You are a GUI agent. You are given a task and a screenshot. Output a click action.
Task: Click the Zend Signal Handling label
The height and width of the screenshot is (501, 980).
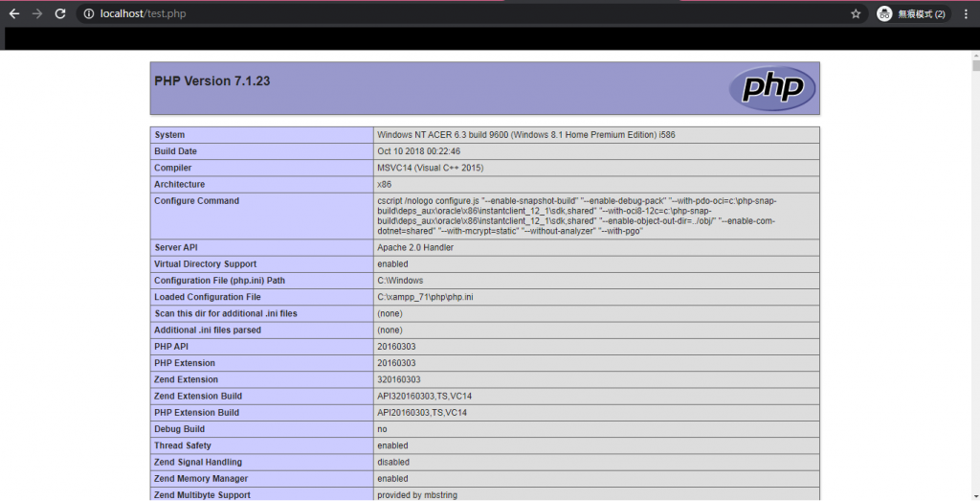pos(198,463)
